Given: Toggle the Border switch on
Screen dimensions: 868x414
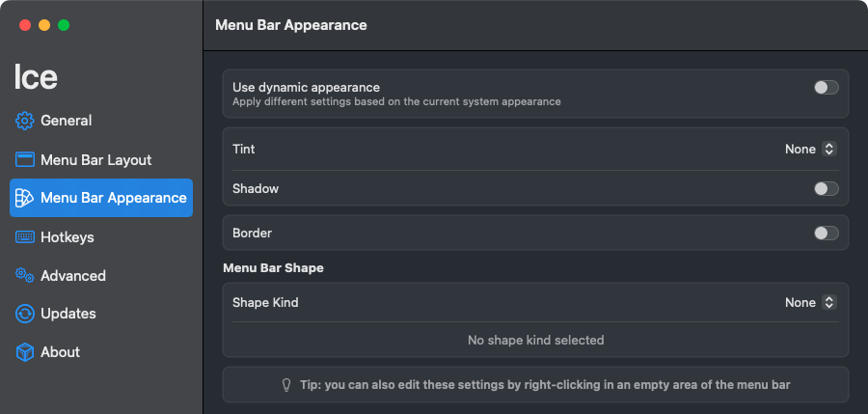Looking at the screenshot, I should point(826,233).
